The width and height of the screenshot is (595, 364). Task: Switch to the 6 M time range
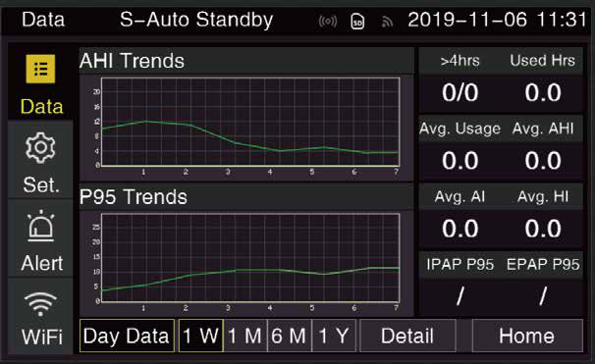click(x=289, y=336)
